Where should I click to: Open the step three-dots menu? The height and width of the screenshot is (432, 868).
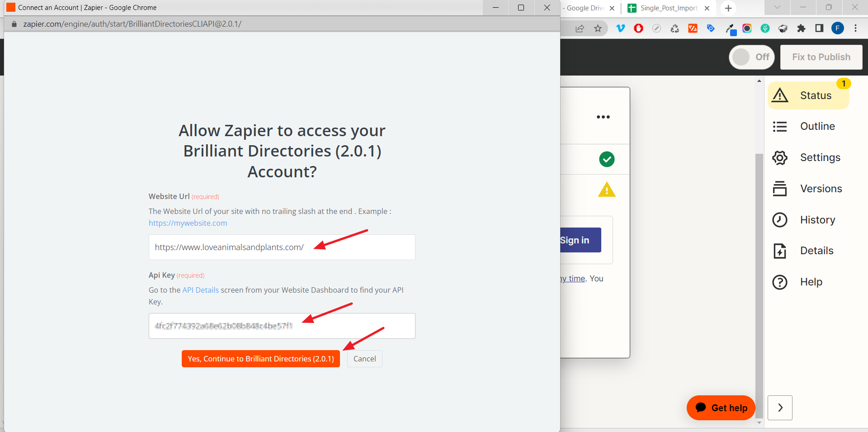[603, 117]
